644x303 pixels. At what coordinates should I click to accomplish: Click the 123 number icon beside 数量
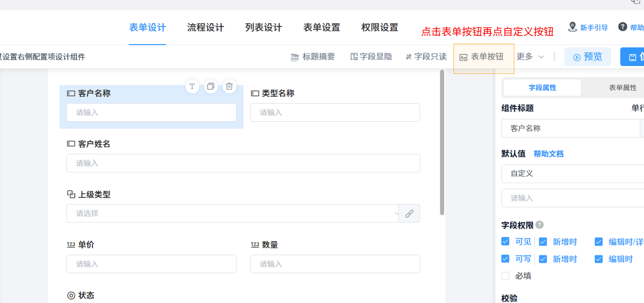coord(255,244)
